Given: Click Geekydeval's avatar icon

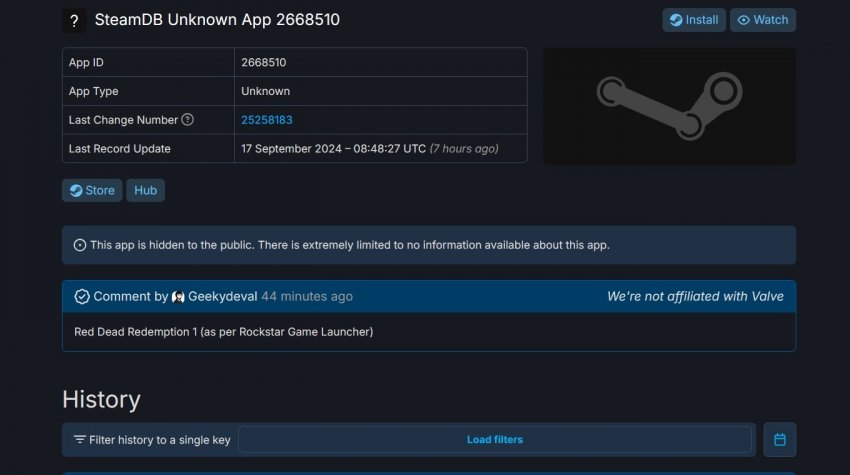Looking at the screenshot, I should point(178,297).
